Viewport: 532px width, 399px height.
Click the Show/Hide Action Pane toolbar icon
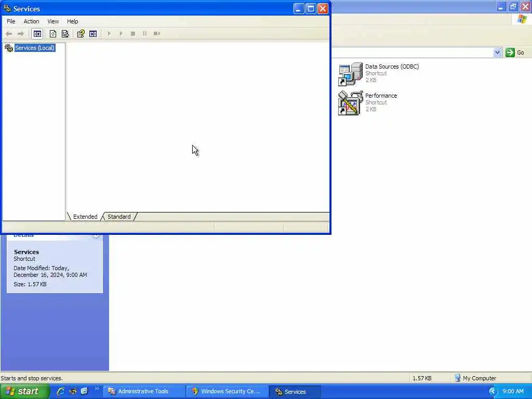(x=93, y=34)
